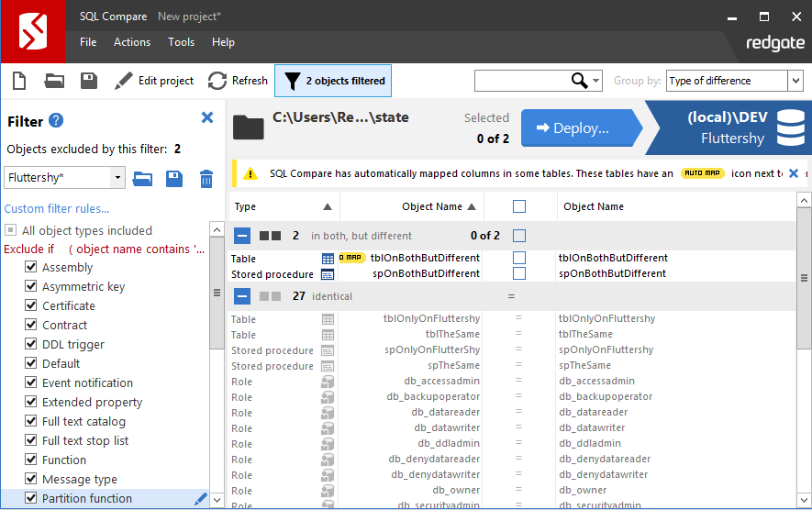Screen dimensions: 812x510
Task: Dismiss the auto-mapped columns warning with X
Action: [x=794, y=173]
